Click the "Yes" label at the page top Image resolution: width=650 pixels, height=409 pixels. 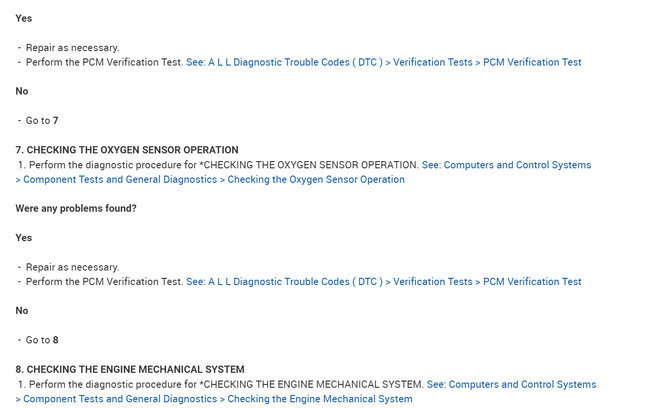24,18
